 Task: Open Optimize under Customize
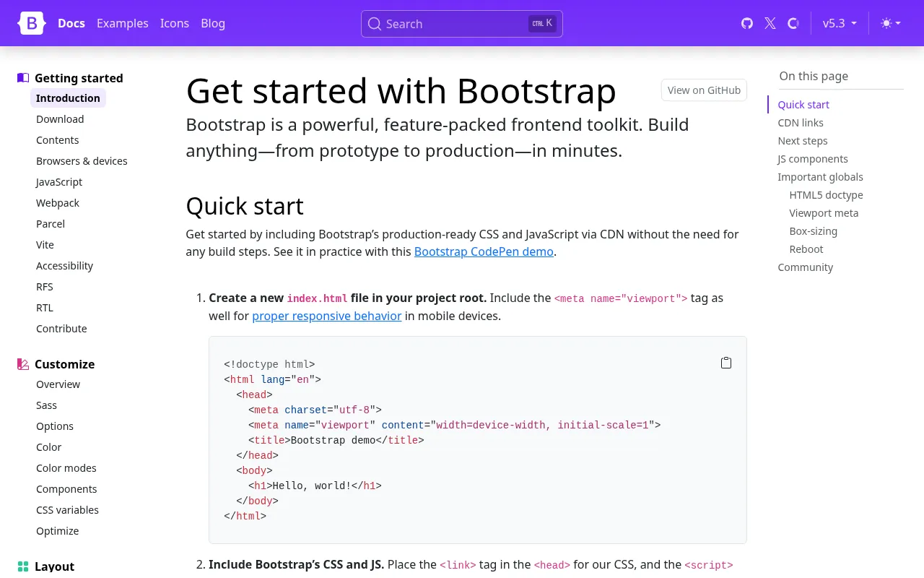58,531
